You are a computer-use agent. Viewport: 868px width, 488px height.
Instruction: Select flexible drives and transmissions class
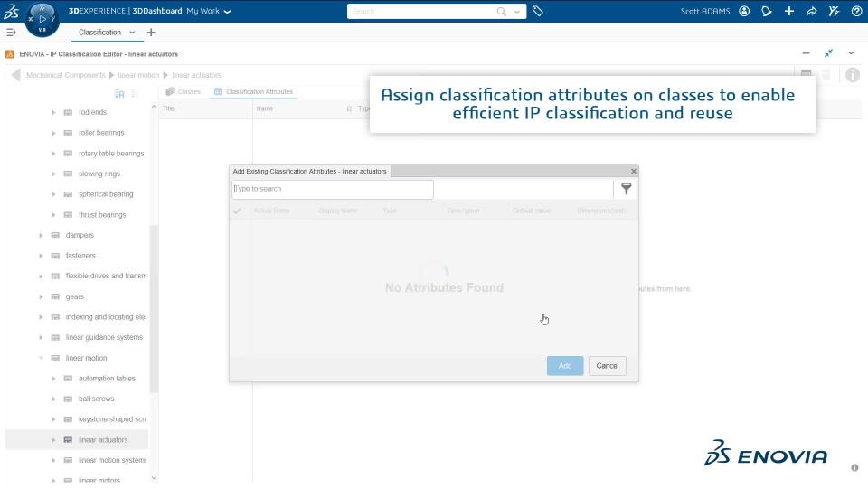106,277
